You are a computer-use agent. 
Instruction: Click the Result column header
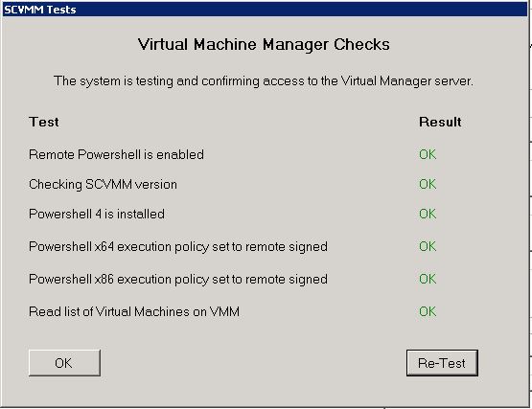point(440,122)
